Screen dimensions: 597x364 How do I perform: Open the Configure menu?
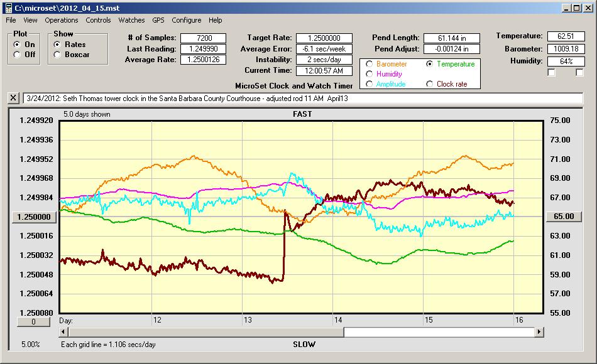[186, 20]
